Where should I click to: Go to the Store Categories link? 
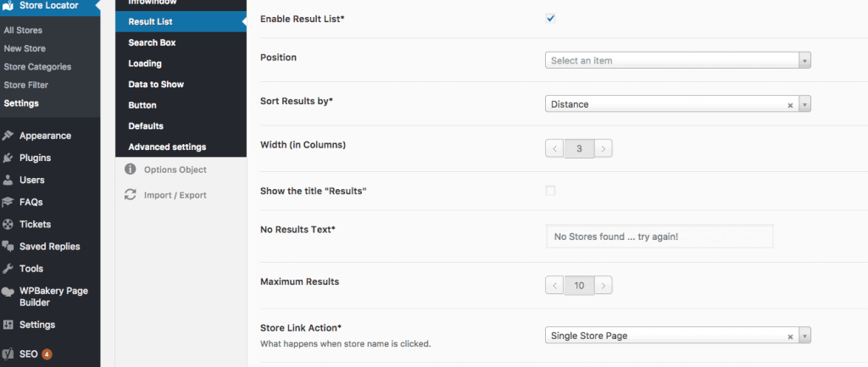pyautogui.click(x=37, y=66)
